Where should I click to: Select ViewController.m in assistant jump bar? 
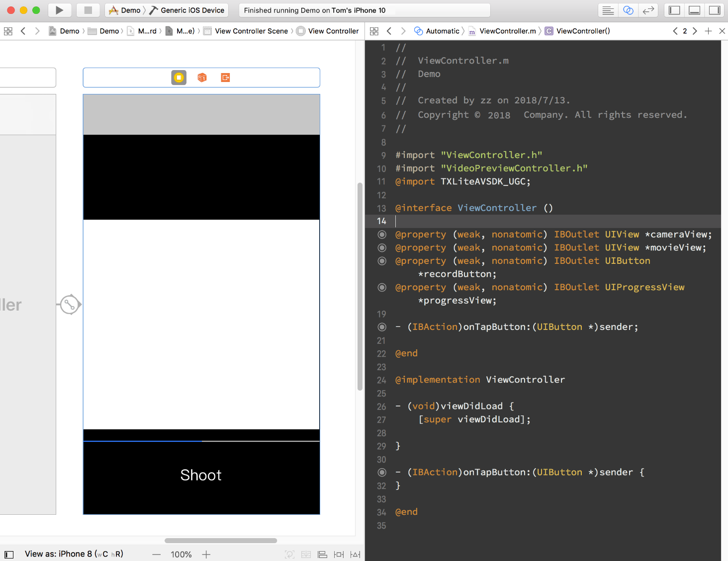[507, 31]
